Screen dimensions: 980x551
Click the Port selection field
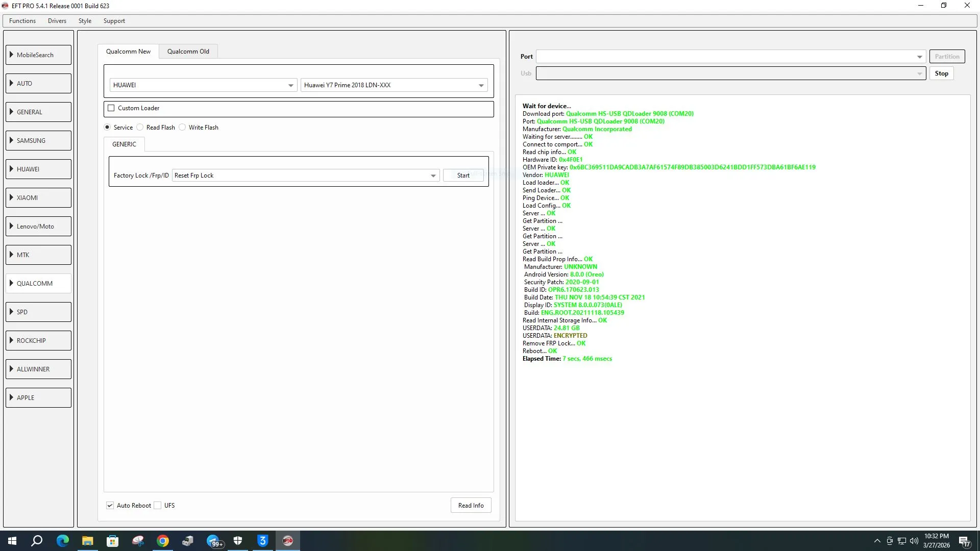pos(730,57)
